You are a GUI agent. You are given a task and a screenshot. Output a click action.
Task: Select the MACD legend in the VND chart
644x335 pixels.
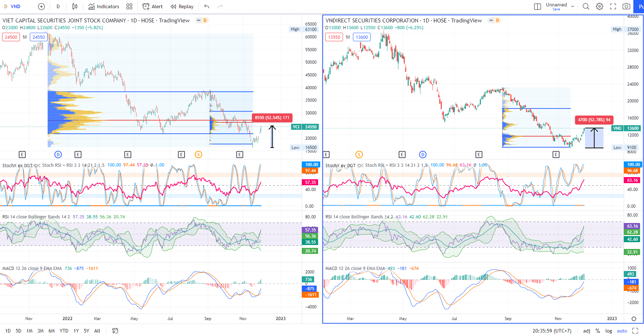click(x=355, y=268)
